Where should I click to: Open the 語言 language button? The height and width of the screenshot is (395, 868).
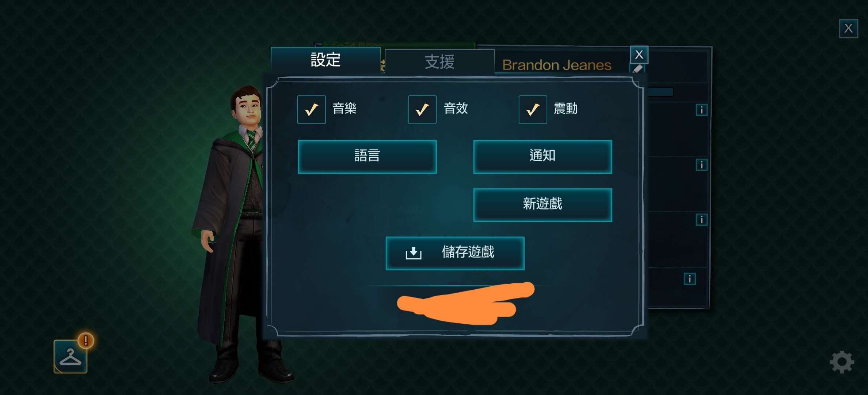[x=368, y=157]
